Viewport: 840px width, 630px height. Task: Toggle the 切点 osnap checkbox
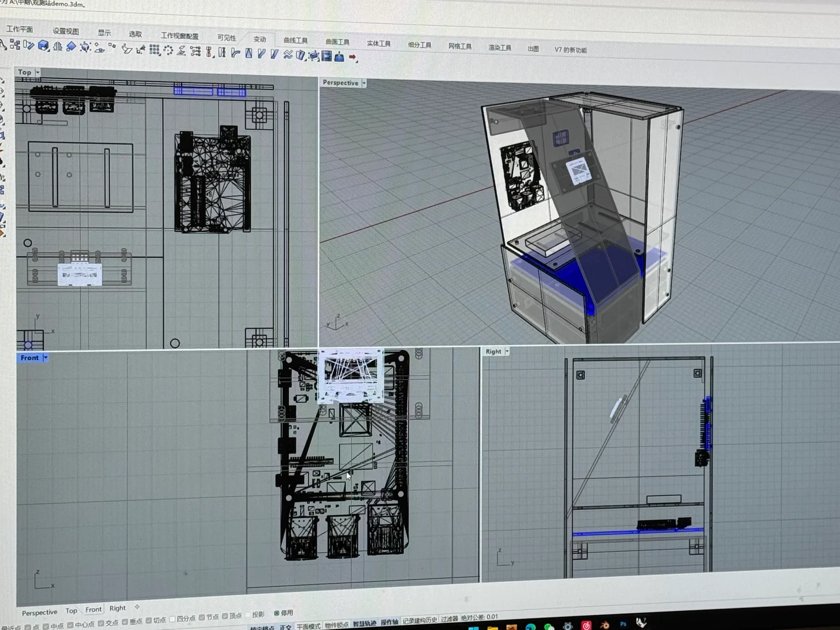[149, 620]
